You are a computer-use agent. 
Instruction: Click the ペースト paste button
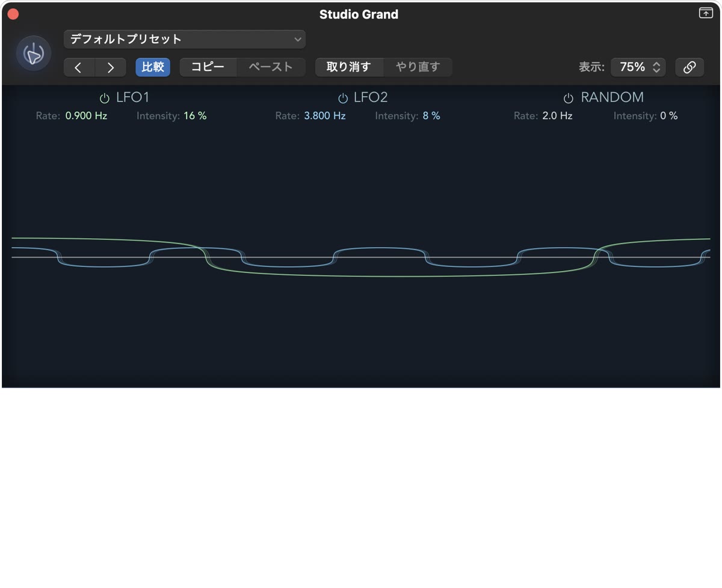pos(271,67)
